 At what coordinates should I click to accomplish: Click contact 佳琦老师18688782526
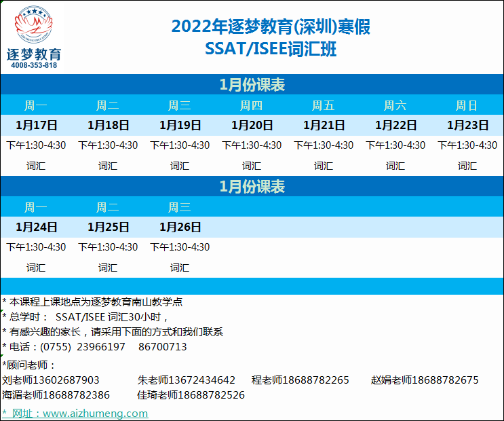[191, 395]
